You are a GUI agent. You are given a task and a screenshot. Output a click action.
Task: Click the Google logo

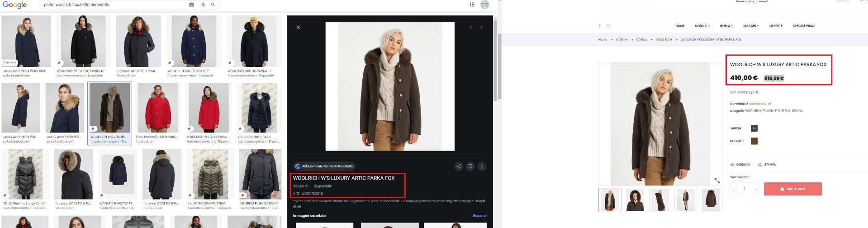[15, 5]
